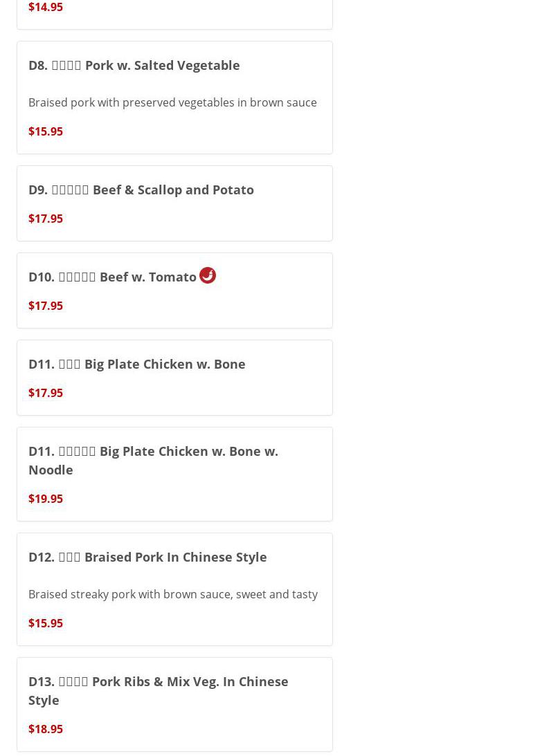Open D13 Pork Ribs & Mix Veg. title
The height and width of the screenshot is (756, 533).
click(x=158, y=690)
